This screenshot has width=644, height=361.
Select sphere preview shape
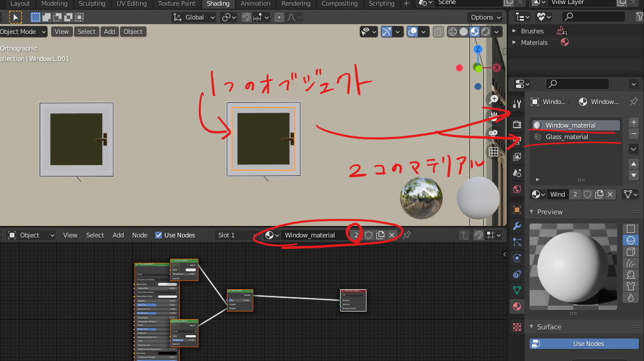coord(631,240)
